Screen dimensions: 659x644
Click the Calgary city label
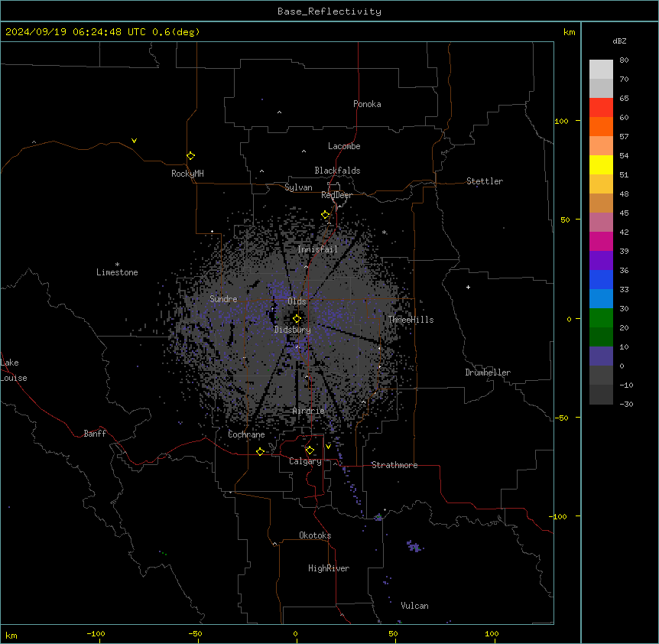point(305,461)
